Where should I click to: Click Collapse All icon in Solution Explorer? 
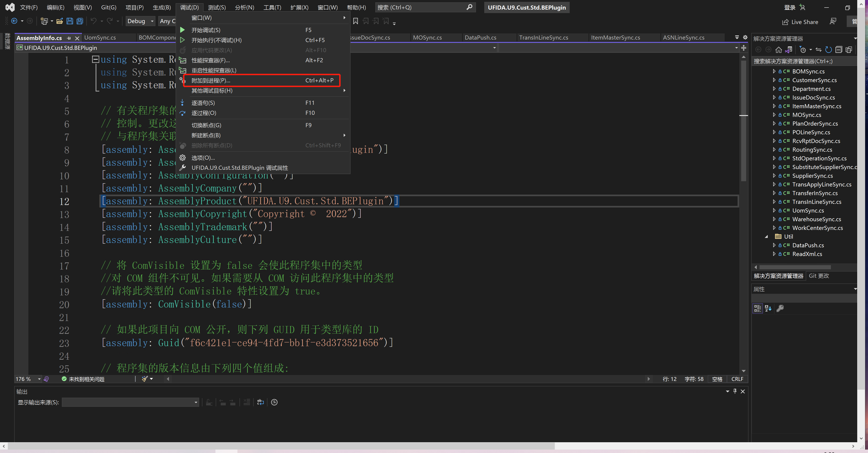tap(839, 50)
